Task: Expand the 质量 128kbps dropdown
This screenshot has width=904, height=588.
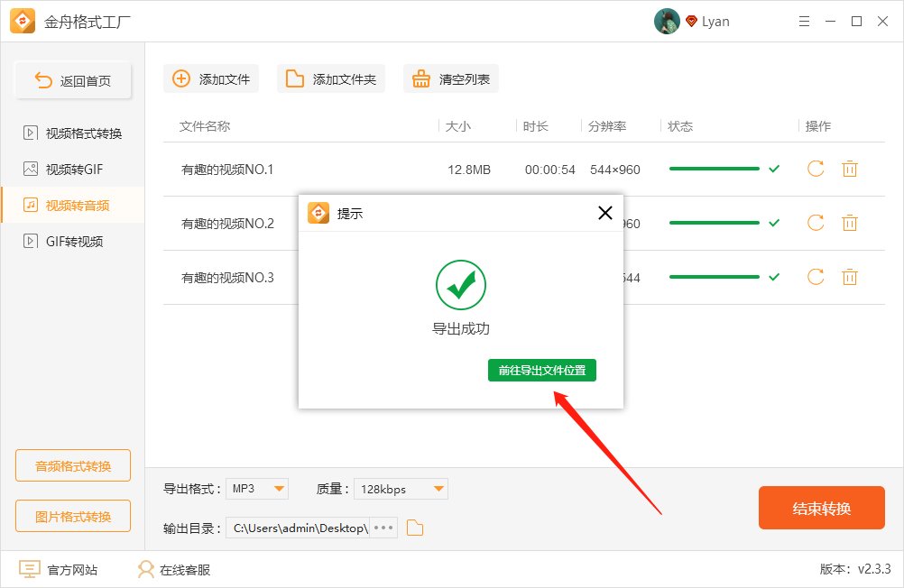Action: (x=401, y=488)
